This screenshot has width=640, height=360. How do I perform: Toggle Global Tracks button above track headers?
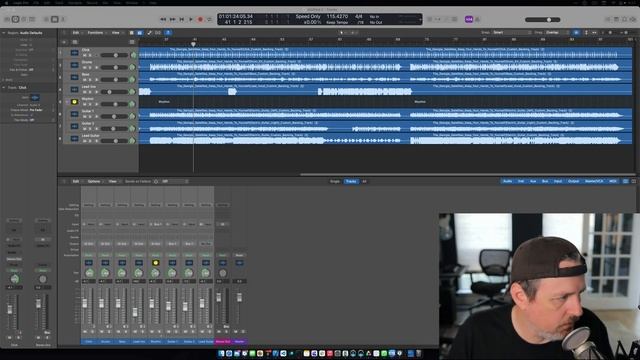pyautogui.click(x=132, y=42)
